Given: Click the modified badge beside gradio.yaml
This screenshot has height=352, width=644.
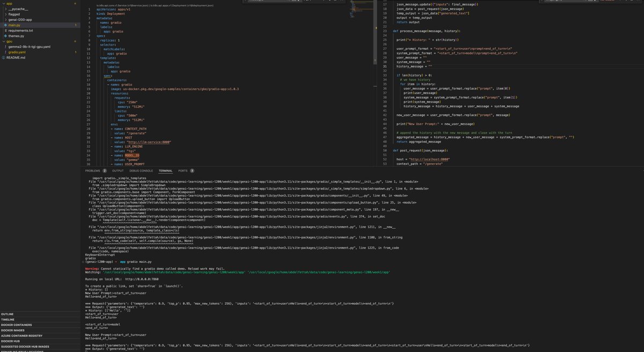Looking at the screenshot, I should (x=75, y=52).
